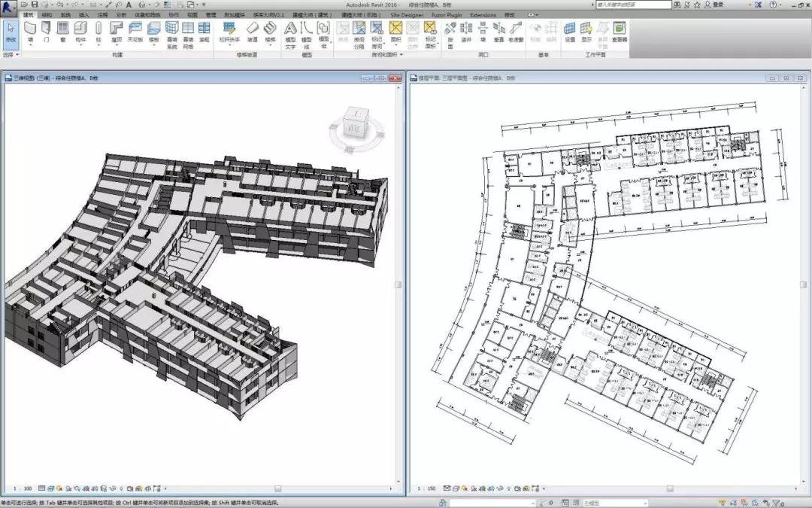Select the Mullion (竖梃) tool
Image resolution: width=812 pixels, height=508 pixels.
tap(204, 31)
